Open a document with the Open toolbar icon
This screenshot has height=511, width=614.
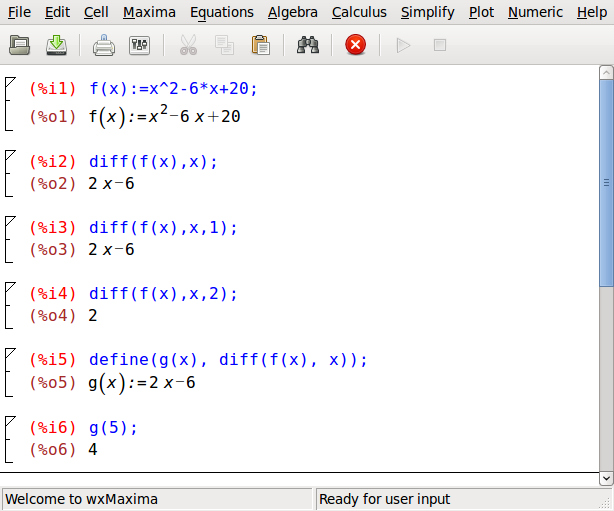pos(20,45)
